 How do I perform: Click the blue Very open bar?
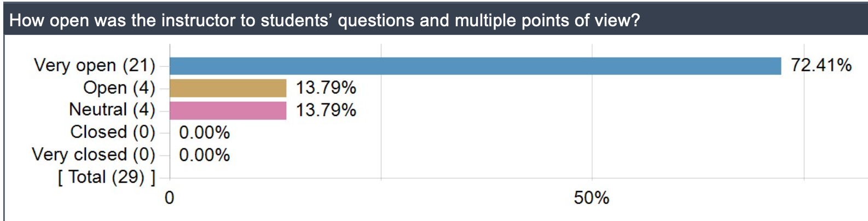[x=475, y=66]
